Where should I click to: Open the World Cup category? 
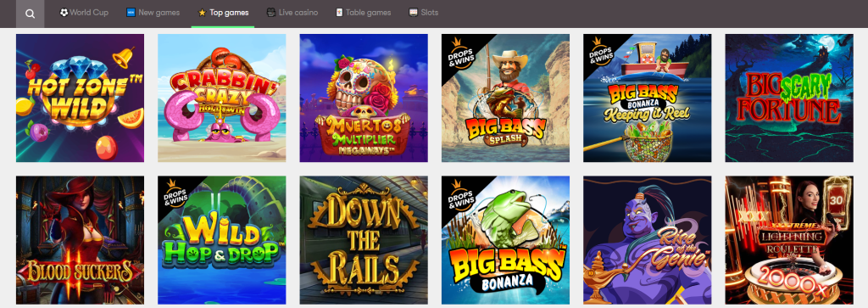[84, 12]
